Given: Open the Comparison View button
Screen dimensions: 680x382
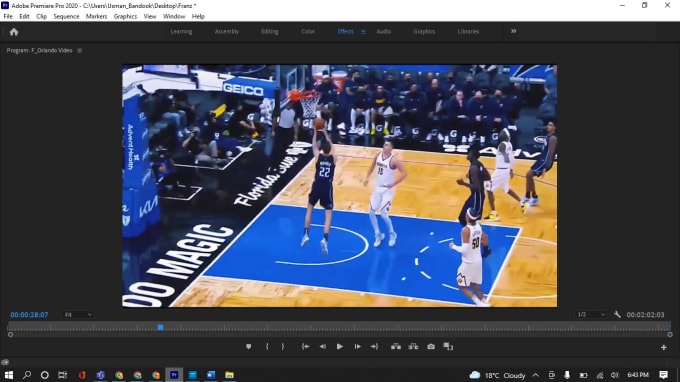Looking at the screenshot, I should pyautogui.click(x=448, y=346).
